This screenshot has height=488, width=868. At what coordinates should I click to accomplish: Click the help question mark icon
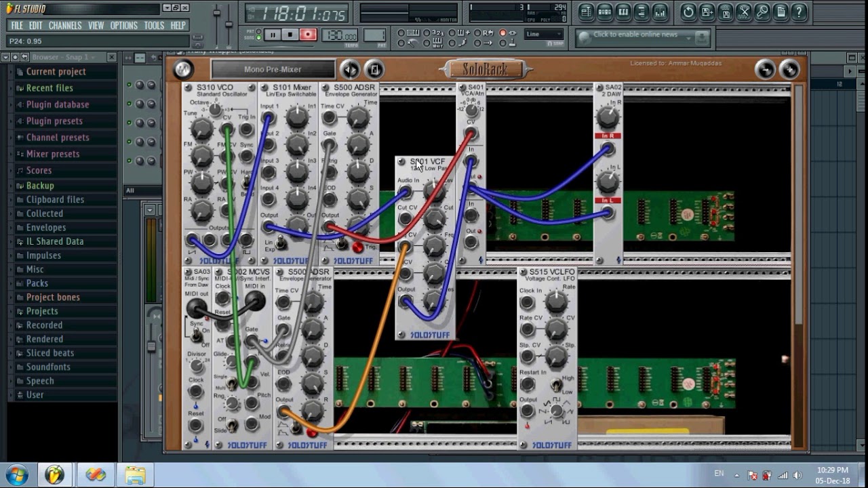pyautogui.click(x=799, y=12)
